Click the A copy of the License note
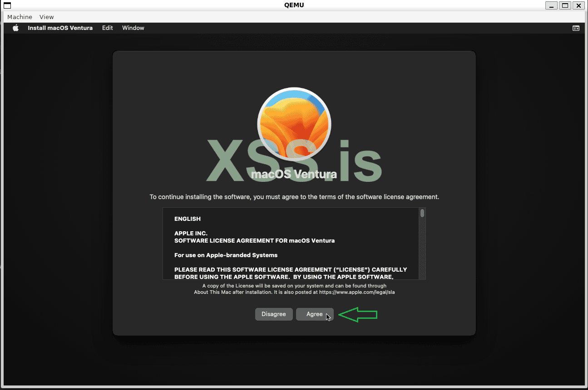 [x=294, y=289]
